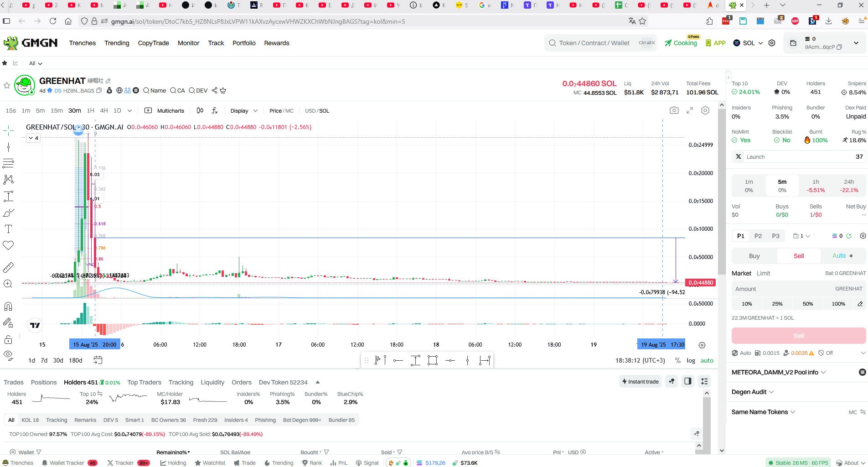868x467 pixels.
Task: Open chart fullscreen expand icon
Action: pyautogui.click(x=690, y=110)
